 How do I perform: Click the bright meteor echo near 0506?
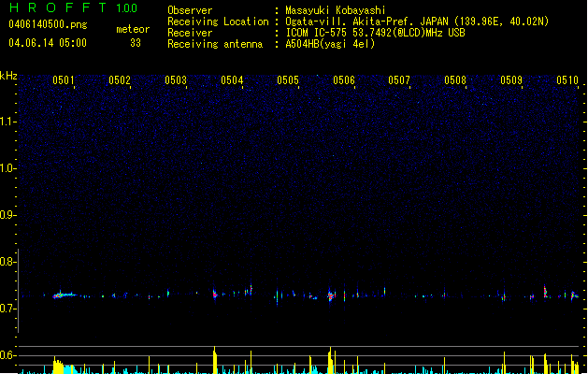tap(330, 295)
